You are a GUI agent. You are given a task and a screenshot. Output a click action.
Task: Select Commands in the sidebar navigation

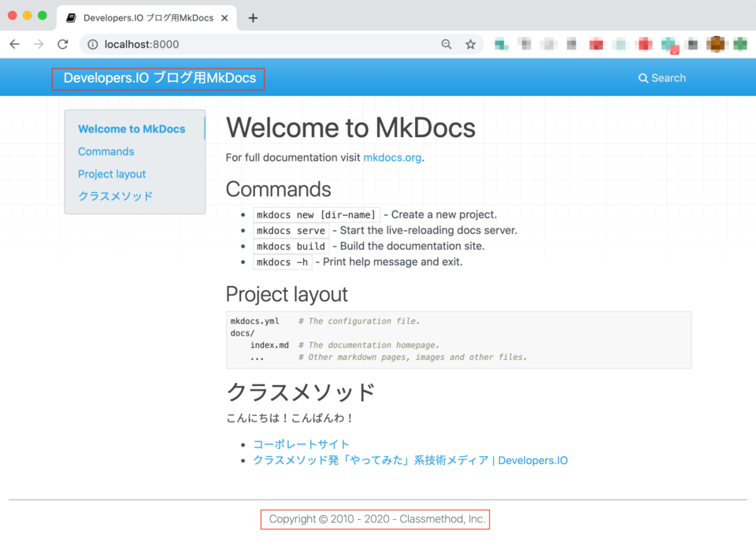click(106, 151)
